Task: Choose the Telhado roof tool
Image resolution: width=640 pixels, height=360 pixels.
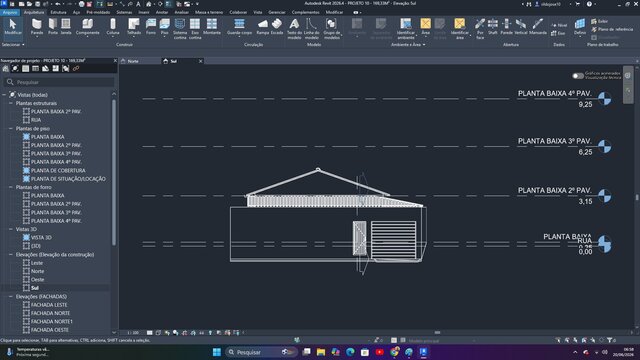Action: pos(133,27)
